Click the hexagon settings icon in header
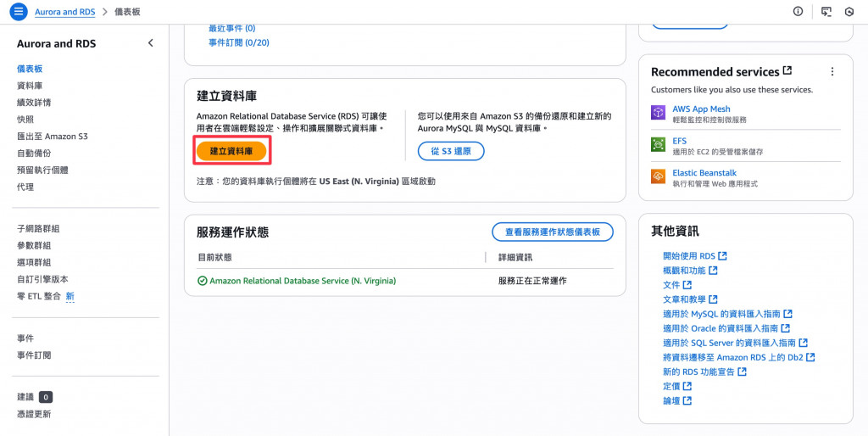The image size is (868, 436). [x=849, y=12]
